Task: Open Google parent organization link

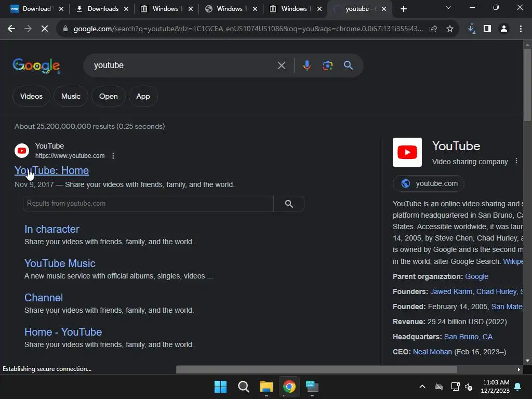Action: tap(477, 276)
